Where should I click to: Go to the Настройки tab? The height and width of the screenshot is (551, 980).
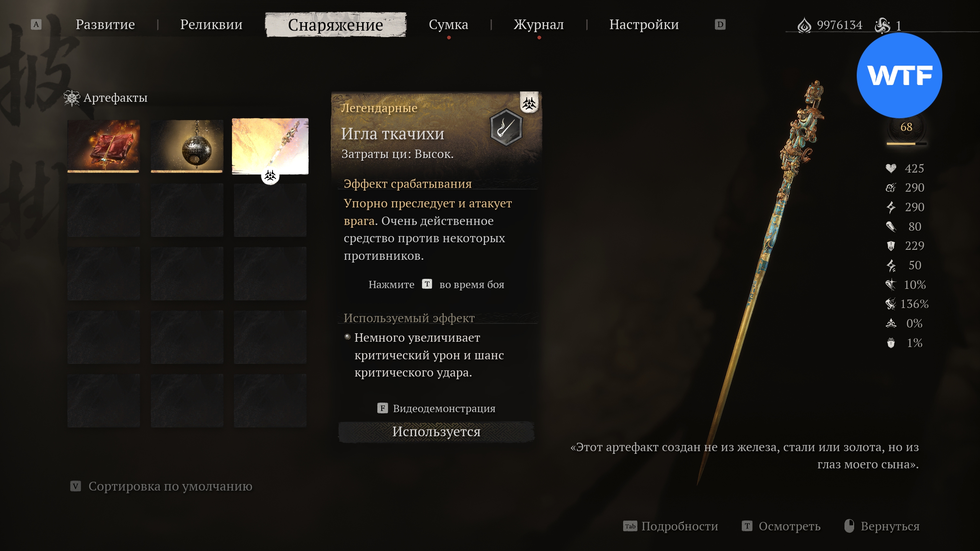click(644, 24)
